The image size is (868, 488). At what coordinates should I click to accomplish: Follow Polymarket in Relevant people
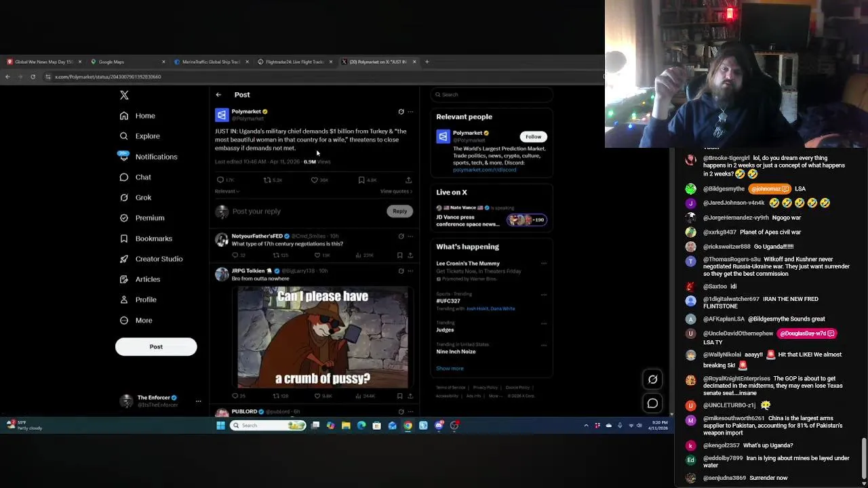click(533, 137)
